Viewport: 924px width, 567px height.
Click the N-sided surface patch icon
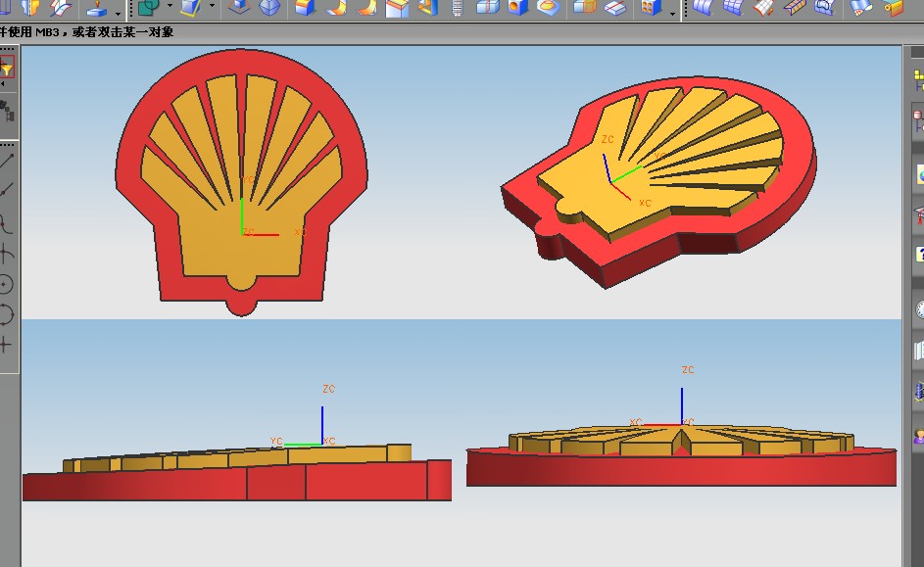tap(824, 7)
